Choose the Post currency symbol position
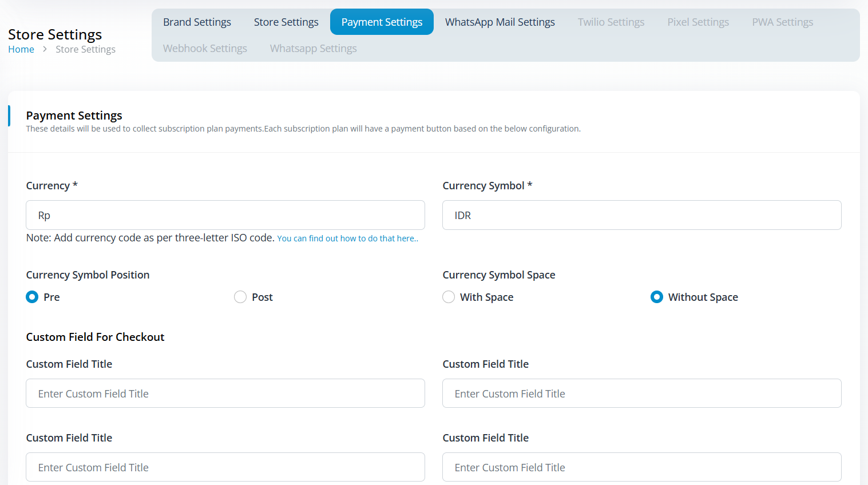 point(240,297)
